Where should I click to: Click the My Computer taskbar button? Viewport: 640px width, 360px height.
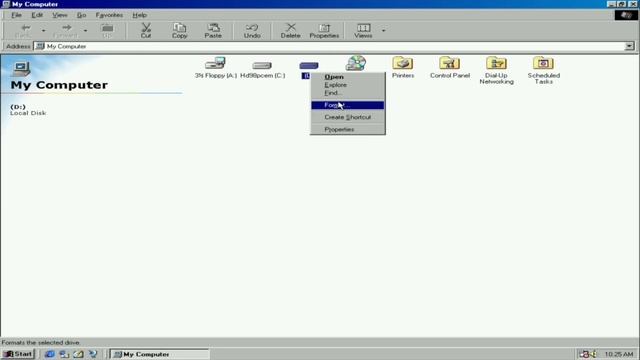click(x=159, y=354)
